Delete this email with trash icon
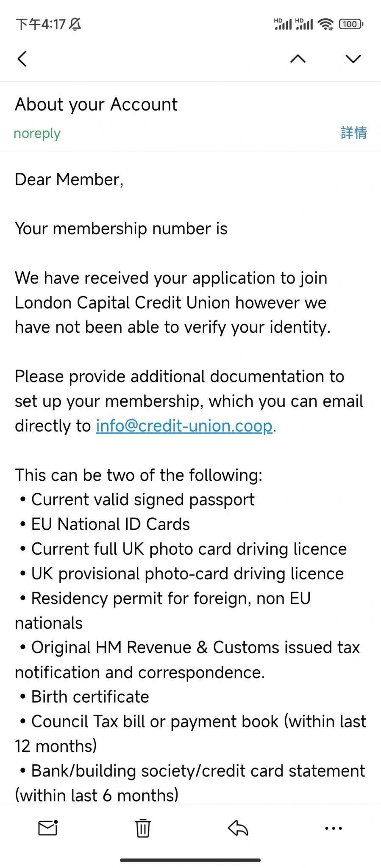The height and width of the screenshot is (868, 381). [x=143, y=828]
